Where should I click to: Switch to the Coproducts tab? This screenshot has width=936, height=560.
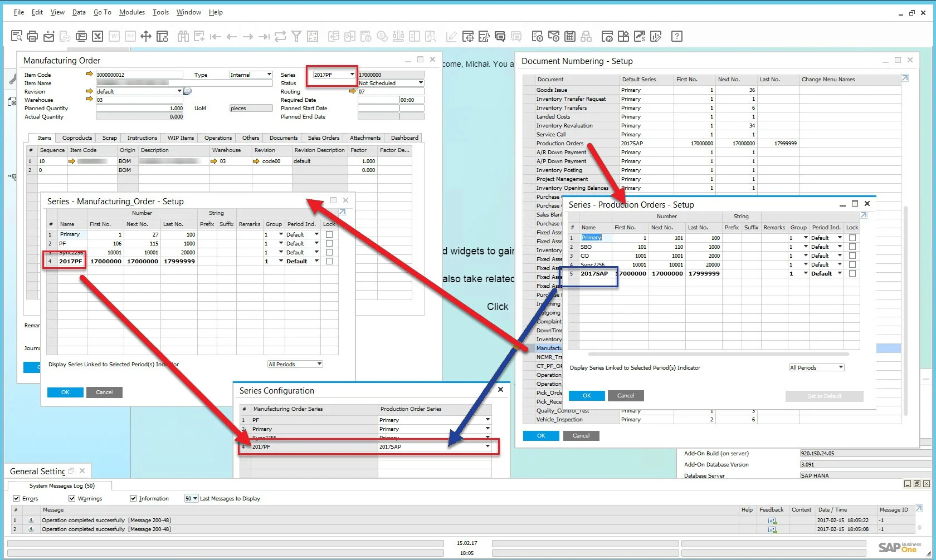tap(77, 138)
